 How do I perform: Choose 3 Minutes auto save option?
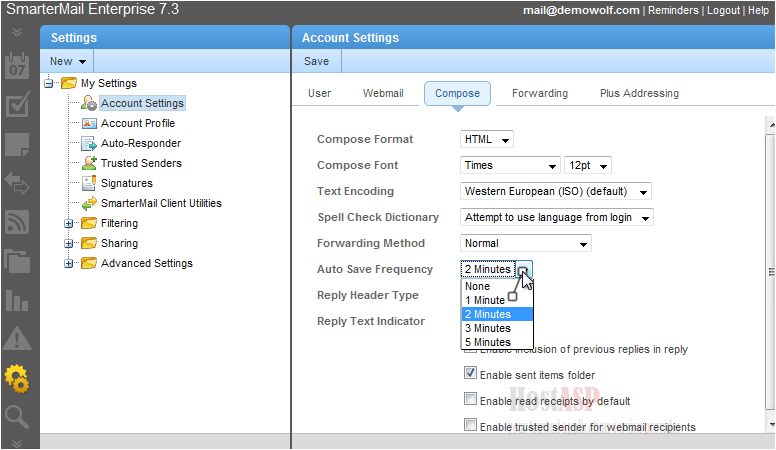[x=497, y=328]
